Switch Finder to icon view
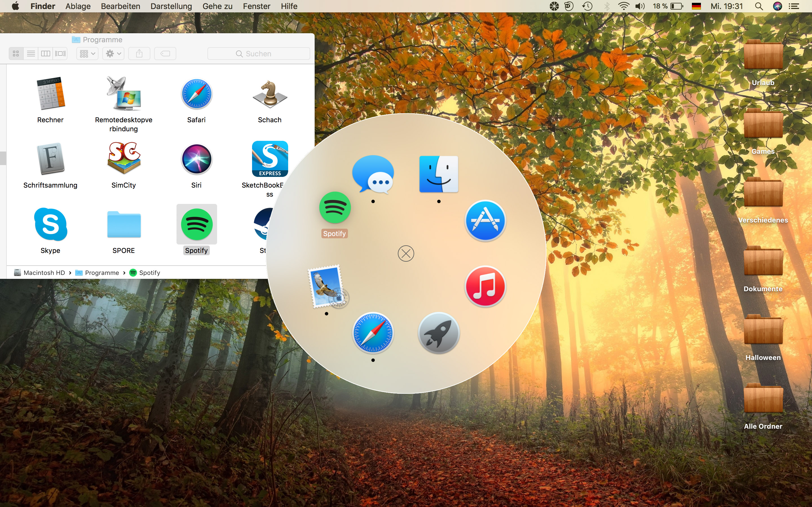The image size is (812, 507). (16, 54)
